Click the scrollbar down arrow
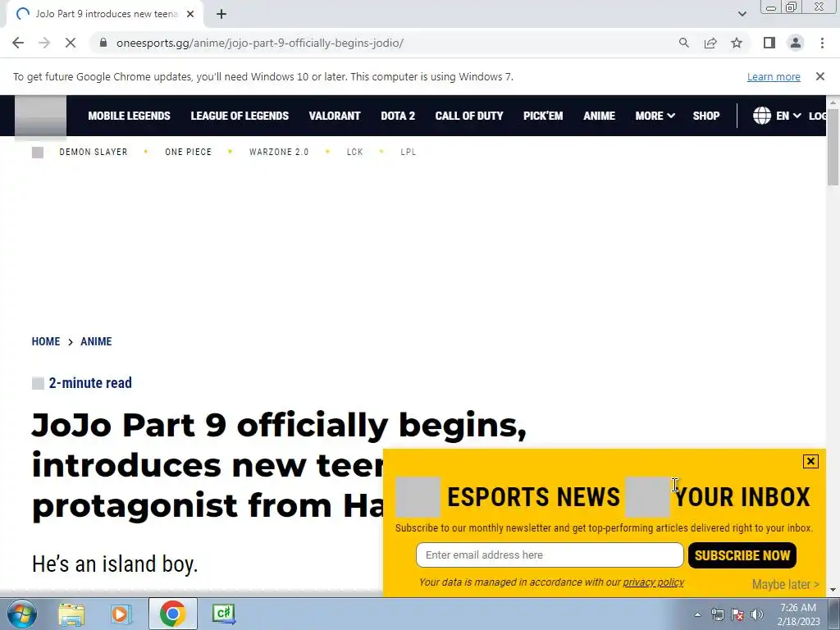Viewport: 840px width, 630px height. tap(833, 590)
